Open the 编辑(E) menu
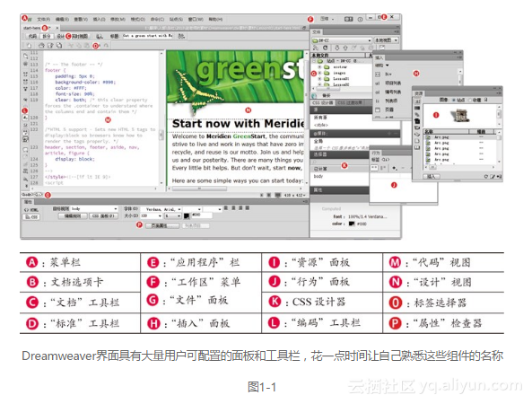Viewport: 532px width, 404px height. pos(62,20)
